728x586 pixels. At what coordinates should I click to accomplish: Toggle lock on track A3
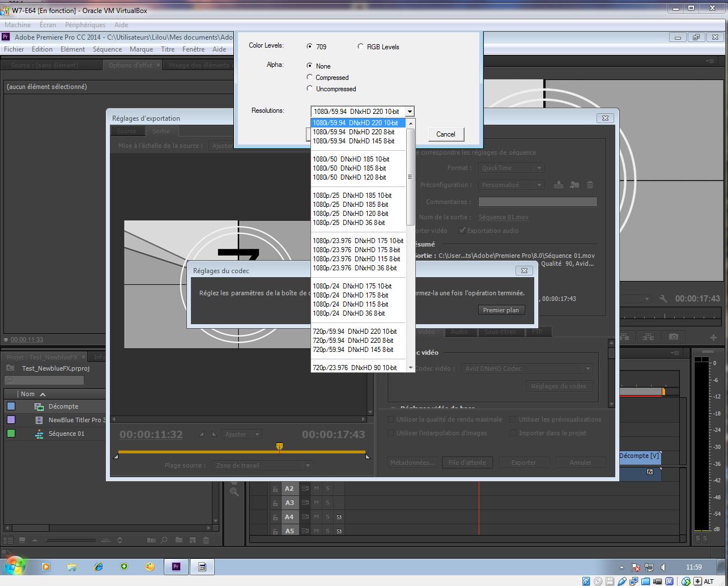(275, 503)
